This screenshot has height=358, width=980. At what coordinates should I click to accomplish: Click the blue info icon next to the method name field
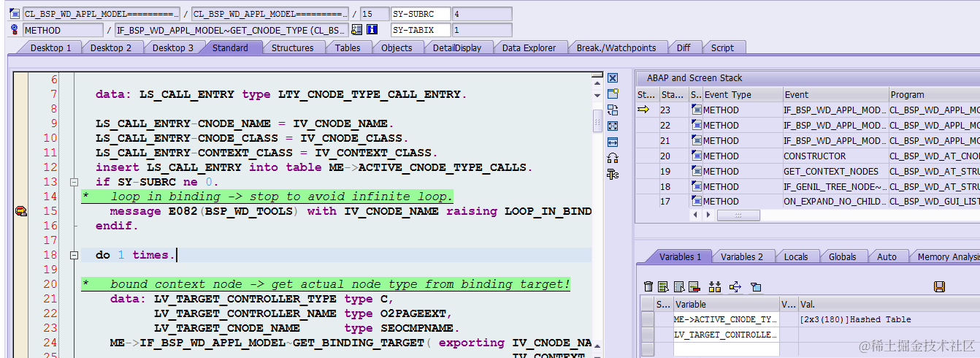click(372, 30)
